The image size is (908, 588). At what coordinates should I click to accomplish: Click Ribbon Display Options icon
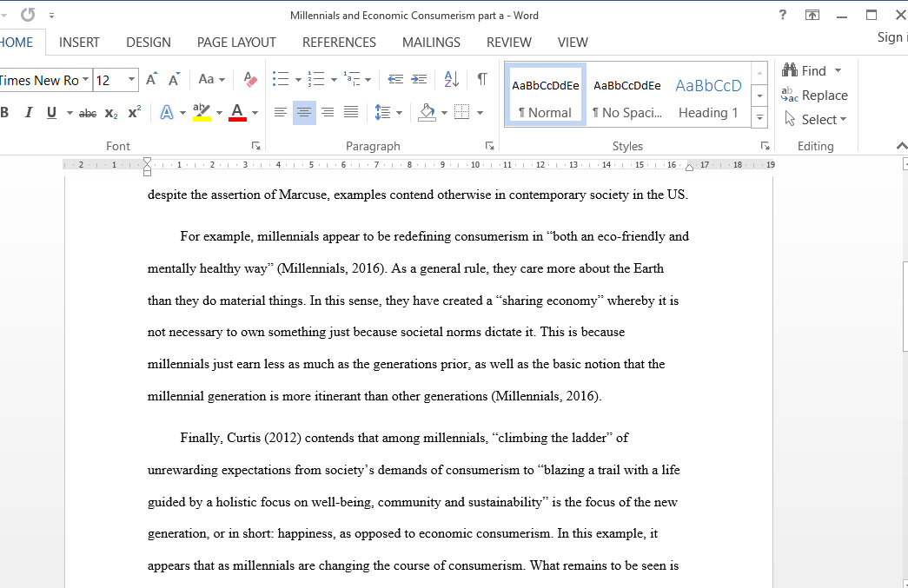(x=812, y=15)
